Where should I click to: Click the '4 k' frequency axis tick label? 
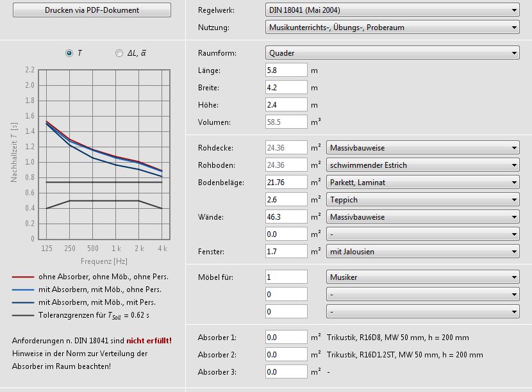click(x=163, y=249)
